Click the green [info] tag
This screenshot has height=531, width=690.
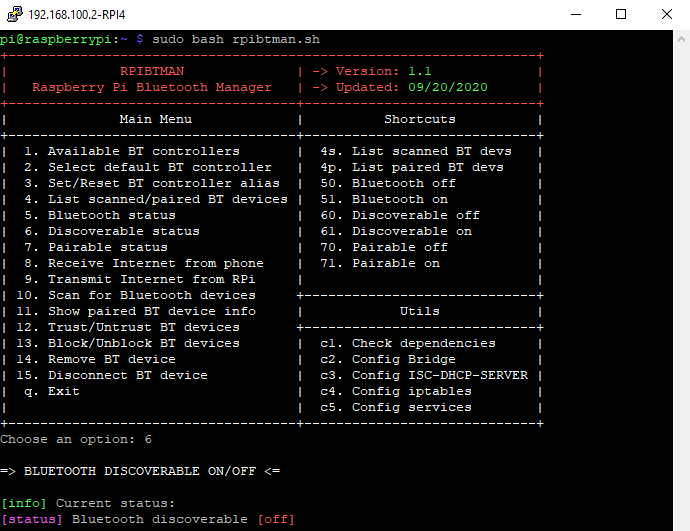click(x=24, y=503)
